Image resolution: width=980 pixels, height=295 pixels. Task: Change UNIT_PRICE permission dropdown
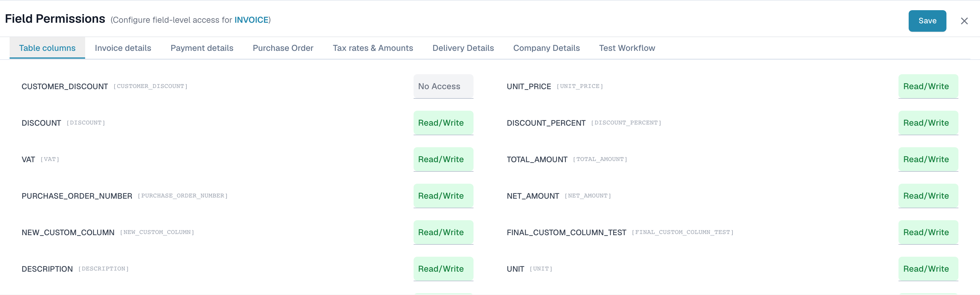(x=928, y=86)
